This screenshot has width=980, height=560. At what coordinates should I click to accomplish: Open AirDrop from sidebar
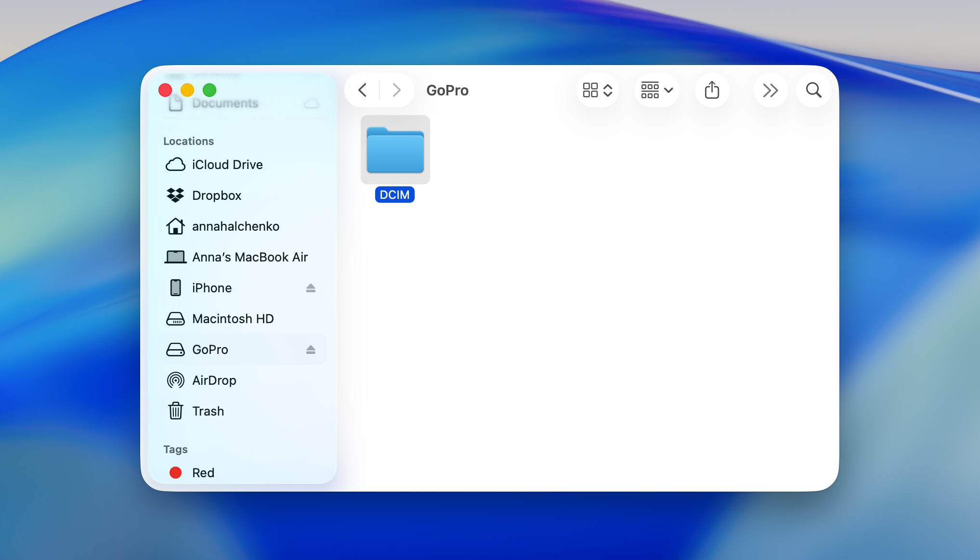[214, 380]
